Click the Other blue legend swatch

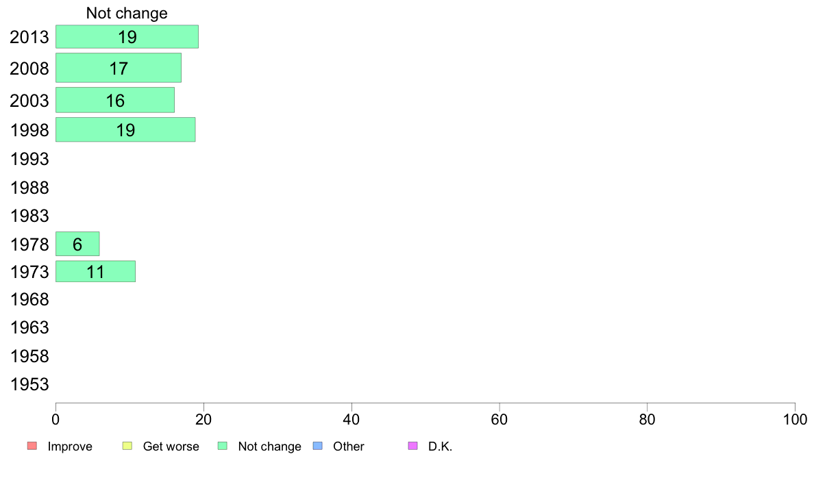318,446
